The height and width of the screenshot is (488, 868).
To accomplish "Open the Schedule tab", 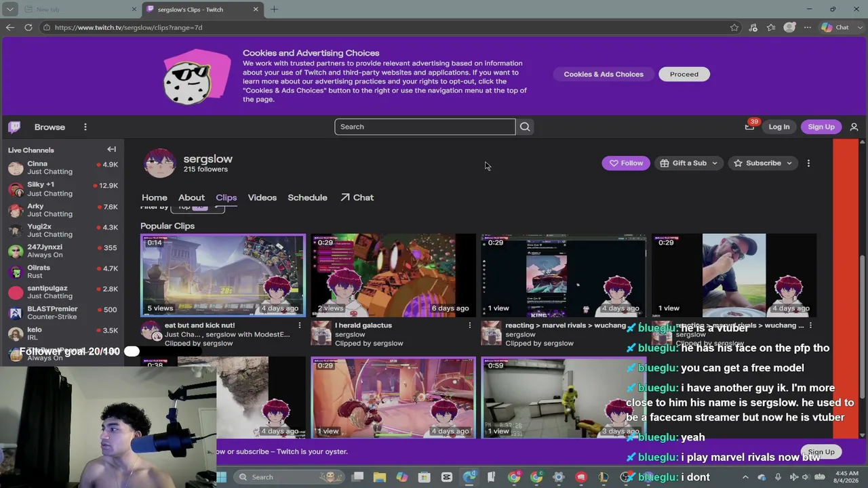I will point(307,198).
